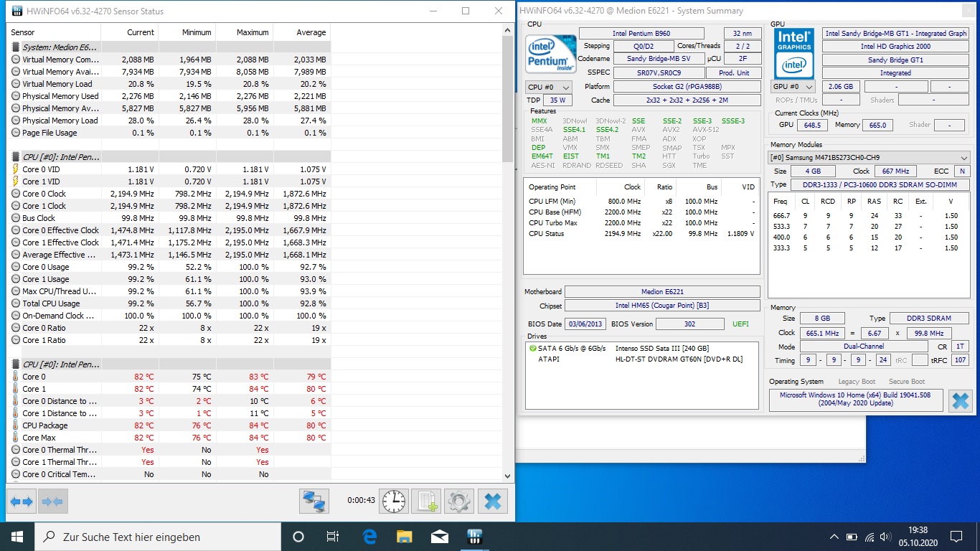Screen dimensions: 980x551
Task: Click the lightning icon beside Core 0 VID
Action: [16, 169]
